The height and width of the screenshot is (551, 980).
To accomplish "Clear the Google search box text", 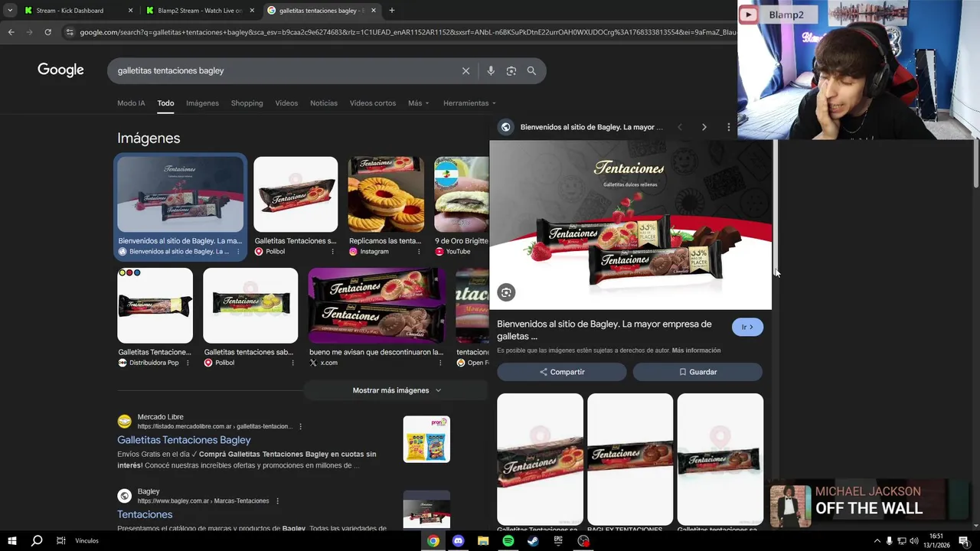I will pyautogui.click(x=465, y=70).
